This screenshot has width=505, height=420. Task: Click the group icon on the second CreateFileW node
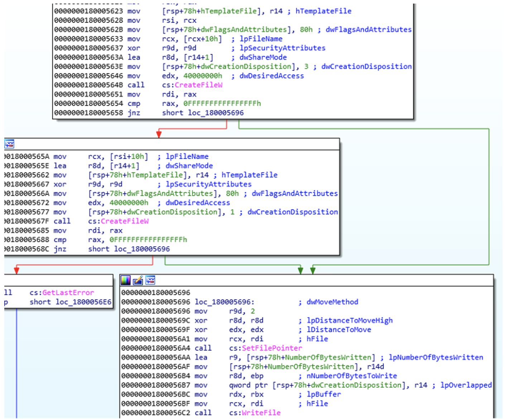tap(10, 144)
